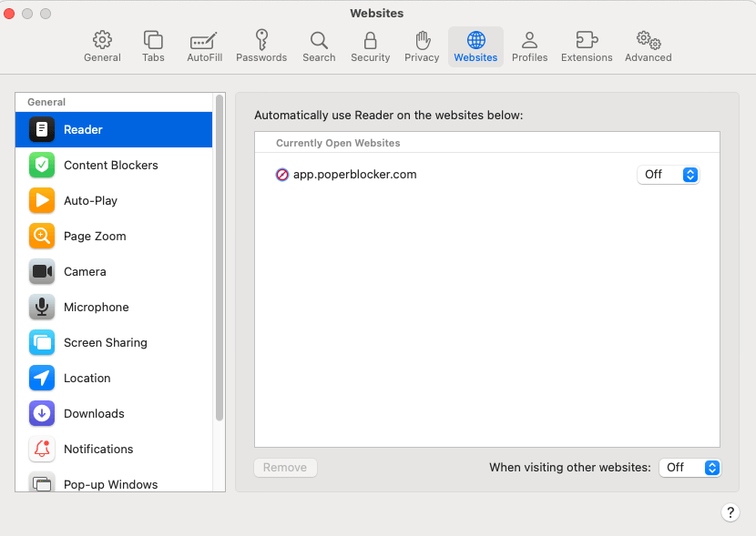Select Content Blockers in the sidebar
Viewport: 756px width, 536px height.
pos(110,165)
